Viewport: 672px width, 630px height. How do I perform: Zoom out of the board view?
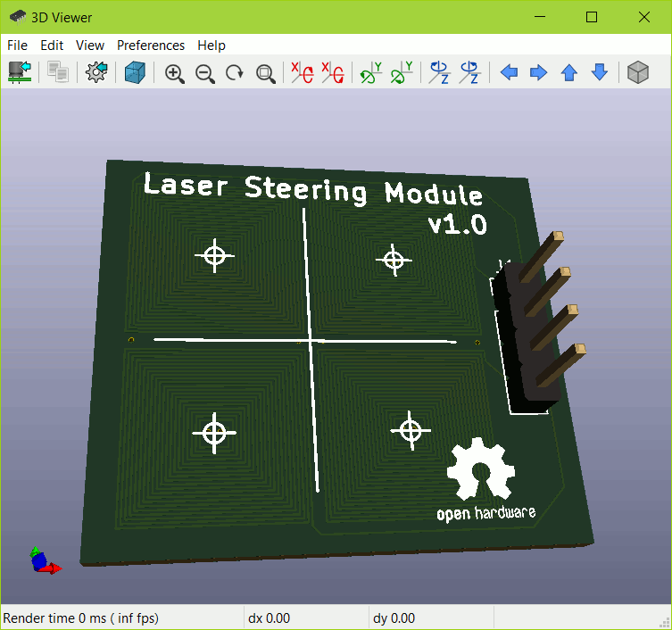pos(205,73)
